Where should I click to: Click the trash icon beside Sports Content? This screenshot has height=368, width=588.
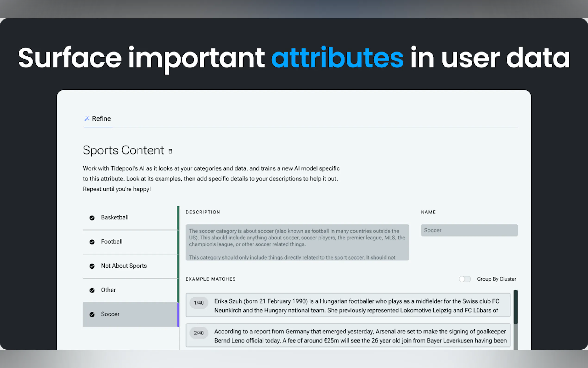click(x=170, y=151)
